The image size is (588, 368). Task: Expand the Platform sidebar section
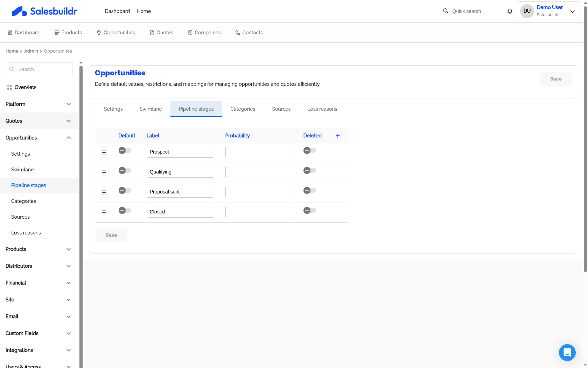tap(38, 104)
